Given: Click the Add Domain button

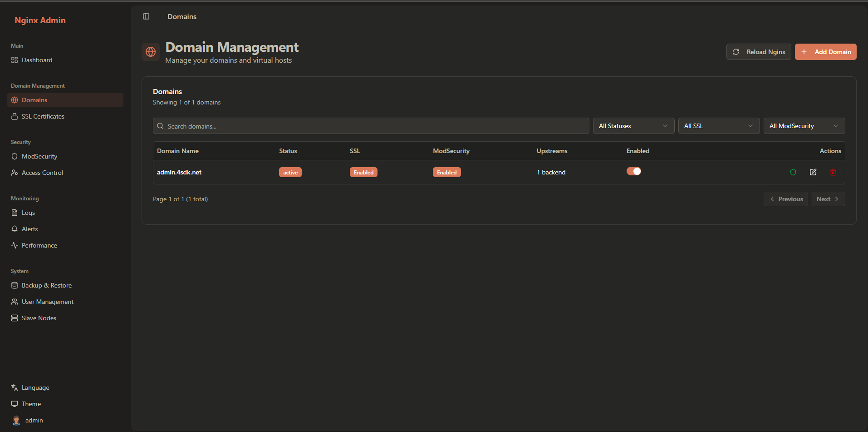Looking at the screenshot, I should point(825,52).
